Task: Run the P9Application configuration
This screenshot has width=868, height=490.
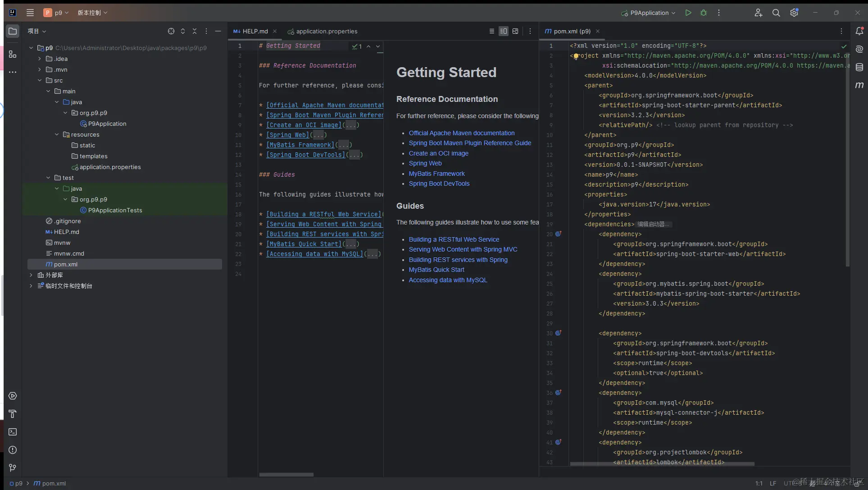Action: tap(688, 13)
